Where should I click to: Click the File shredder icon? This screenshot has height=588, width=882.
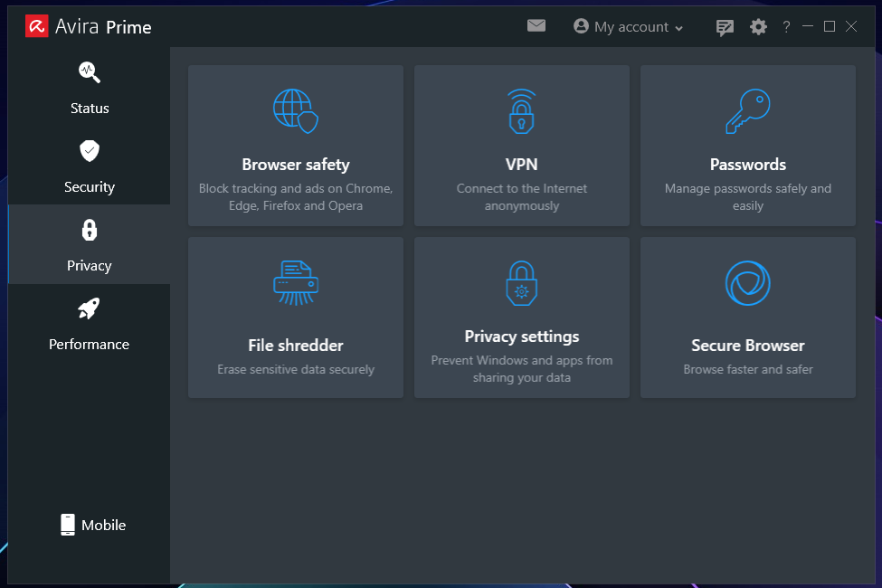296,282
